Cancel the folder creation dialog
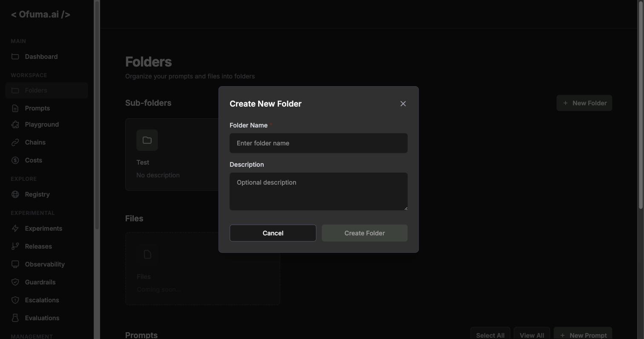This screenshot has width=644, height=339. [273, 233]
